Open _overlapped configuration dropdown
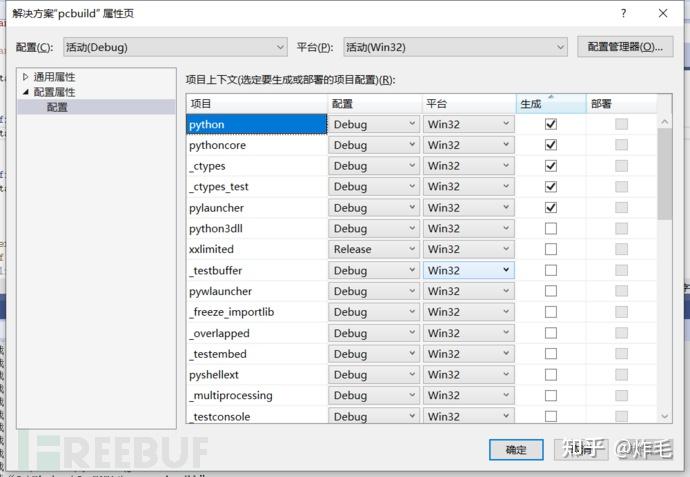The height and width of the screenshot is (477, 690). [x=374, y=333]
